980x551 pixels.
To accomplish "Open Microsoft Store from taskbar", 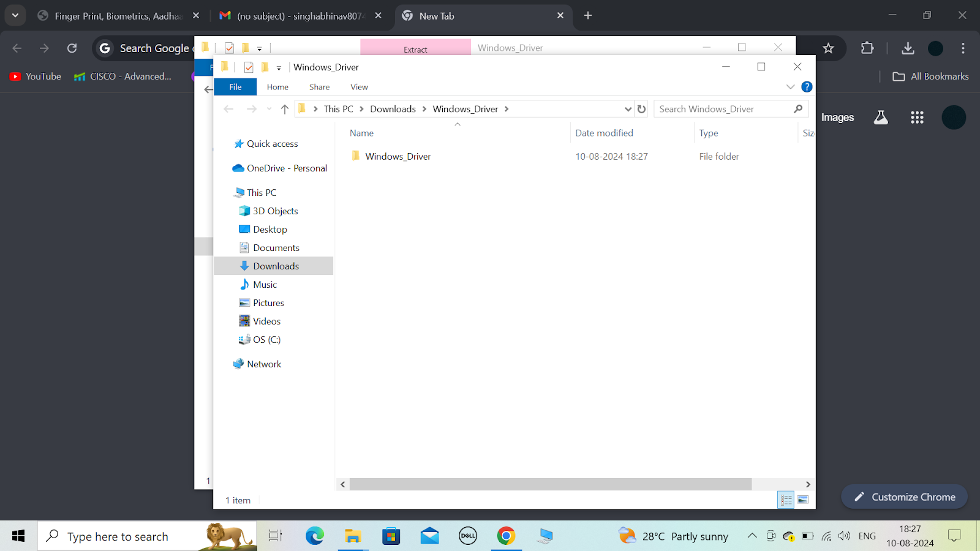I will point(391,536).
